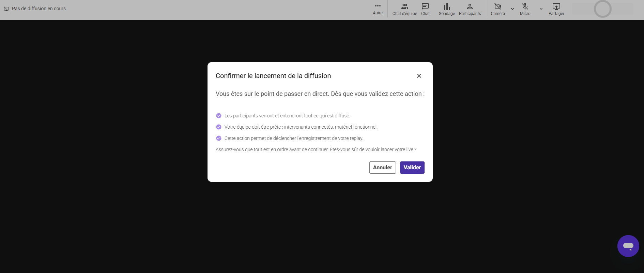Click the loading spinner circle in the top bar
This screenshot has width=644, height=273.
pos(603,9)
